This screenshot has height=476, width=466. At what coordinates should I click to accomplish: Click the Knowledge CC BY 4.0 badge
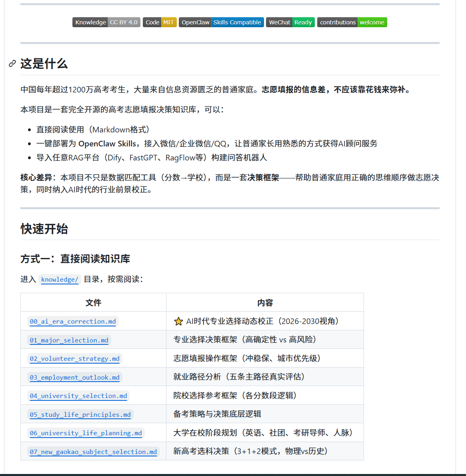106,22
